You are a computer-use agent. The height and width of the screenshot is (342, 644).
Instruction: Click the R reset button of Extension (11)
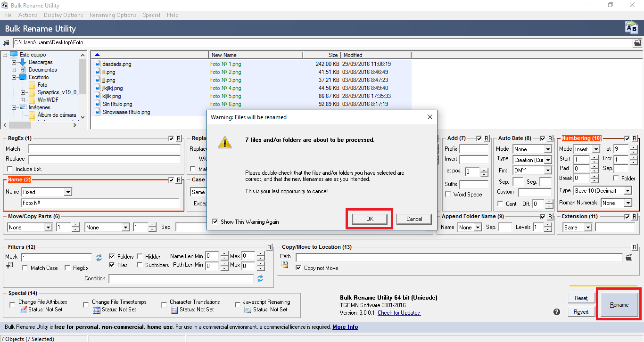[x=635, y=217]
